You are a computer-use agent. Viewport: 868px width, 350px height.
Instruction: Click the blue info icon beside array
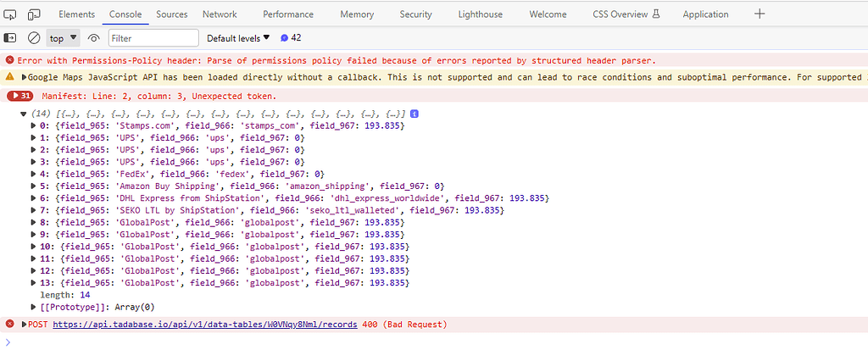[415, 114]
